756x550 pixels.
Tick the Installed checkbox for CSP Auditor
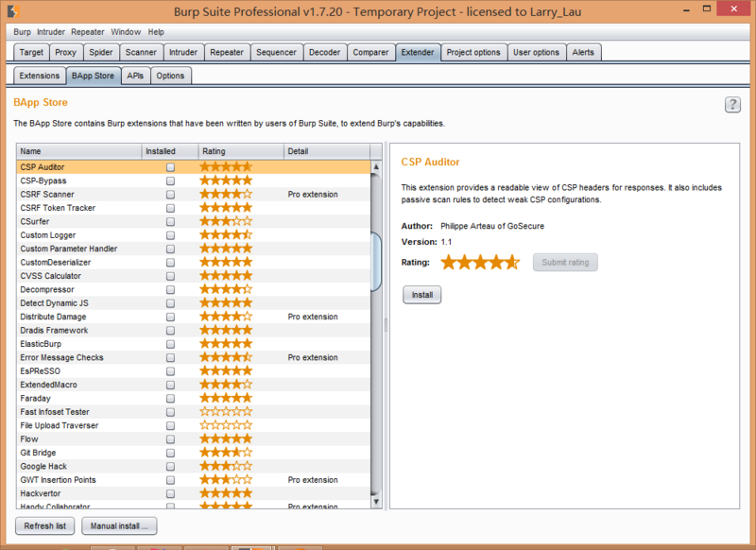tap(170, 167)
